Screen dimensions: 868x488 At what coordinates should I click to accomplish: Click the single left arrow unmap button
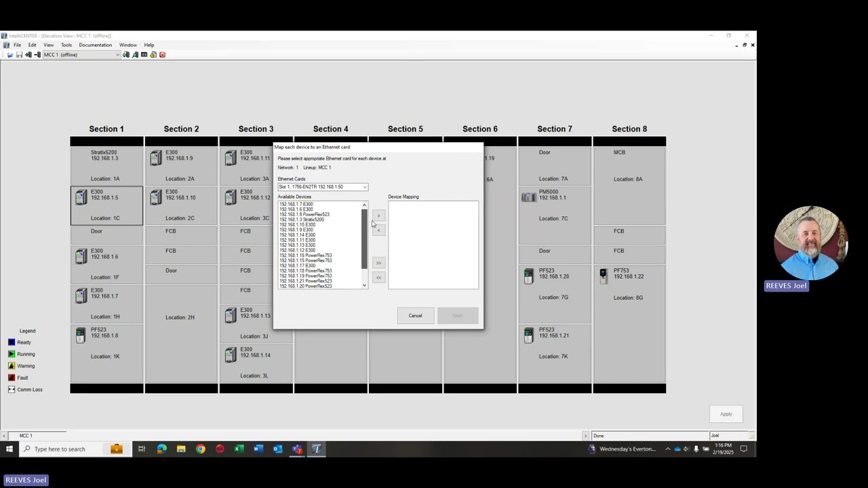378,230
